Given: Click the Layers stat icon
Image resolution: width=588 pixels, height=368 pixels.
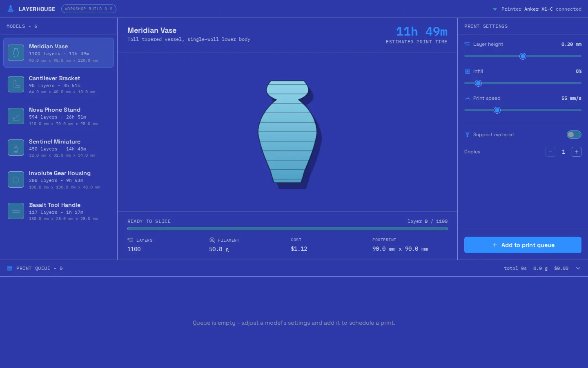Looking at the screenshot, I should pos(130,240).
